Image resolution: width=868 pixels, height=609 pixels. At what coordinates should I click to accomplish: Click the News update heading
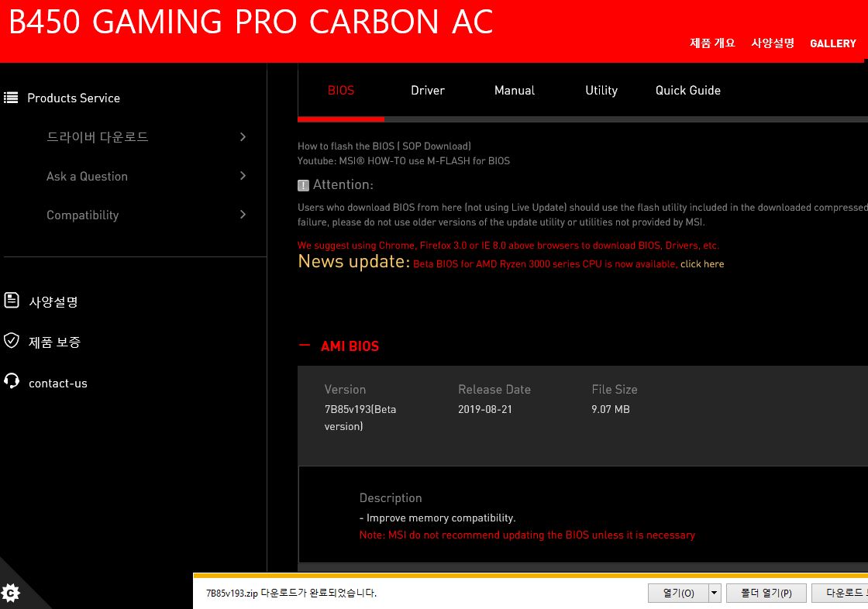click(353, 261)
